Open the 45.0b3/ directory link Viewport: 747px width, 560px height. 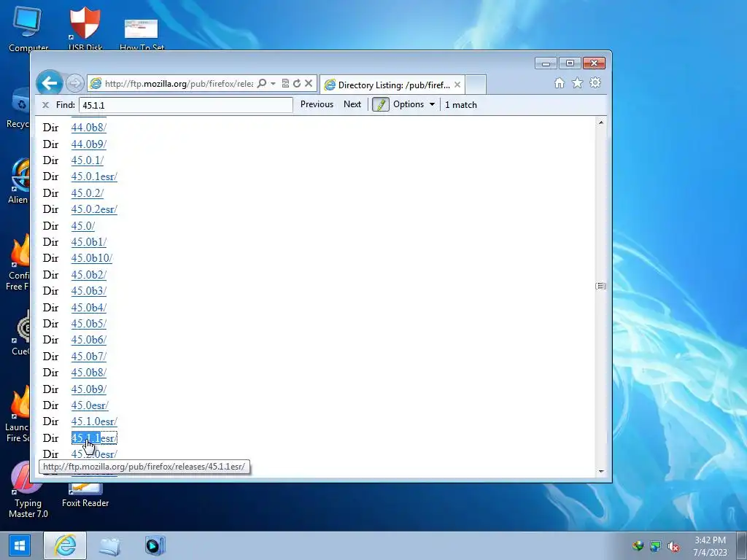click(x=88, y=291)
